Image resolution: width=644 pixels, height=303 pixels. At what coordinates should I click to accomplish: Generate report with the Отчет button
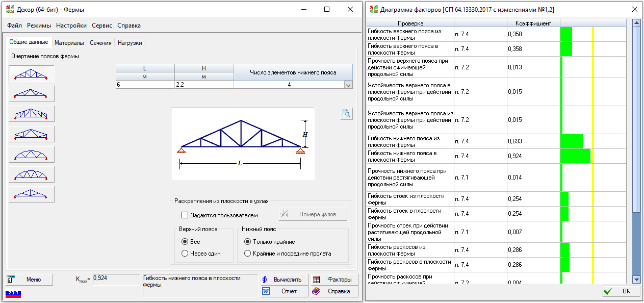point(284,291)
